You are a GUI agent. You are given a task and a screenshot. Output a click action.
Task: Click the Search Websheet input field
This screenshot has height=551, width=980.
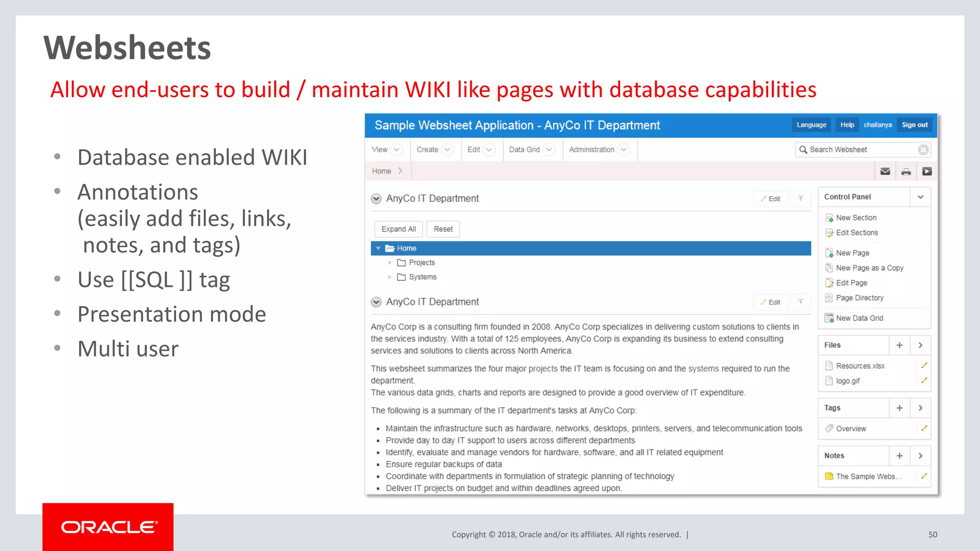point(863,150)
